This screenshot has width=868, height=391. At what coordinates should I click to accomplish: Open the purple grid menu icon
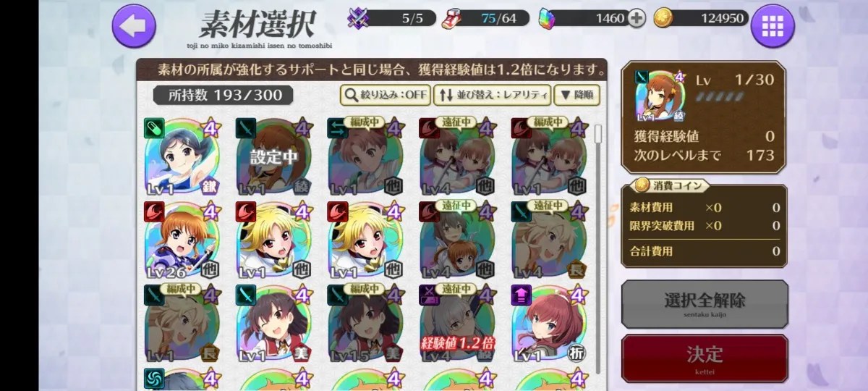coord(773,26)
